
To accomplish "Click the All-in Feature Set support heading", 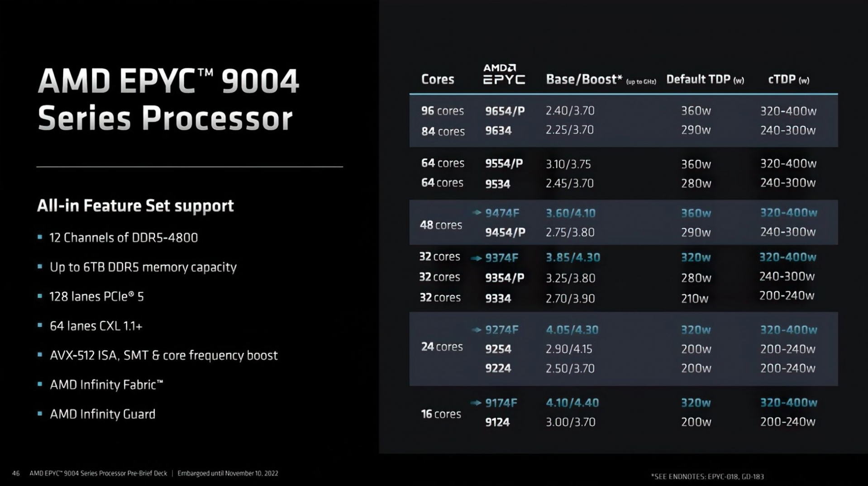I will [x=135, y=206].
